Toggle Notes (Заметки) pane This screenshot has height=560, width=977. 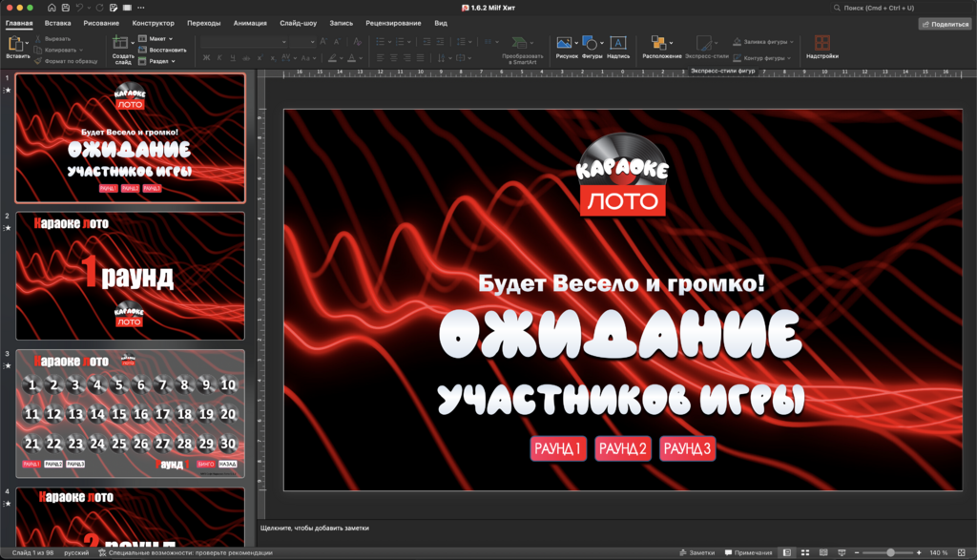click(x=696, y=552)
